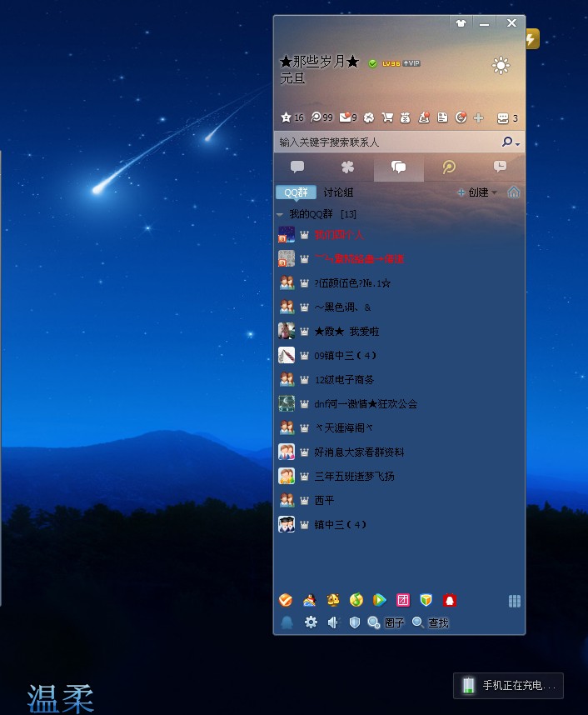The height and width of the screenshot is (715, 588).
Task: Click the lightning QQ speed-up badge
Action: click(x=532, y=39)
